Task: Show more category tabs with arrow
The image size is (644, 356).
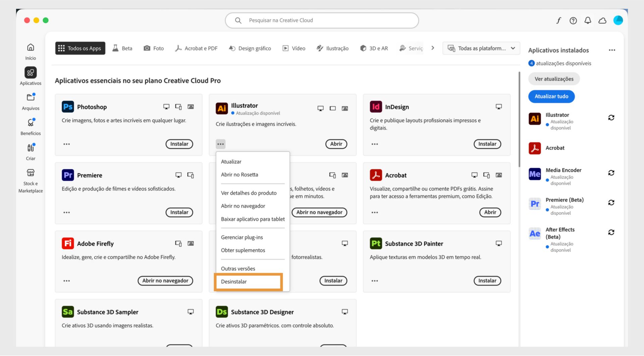Action: tap(433, 48)
